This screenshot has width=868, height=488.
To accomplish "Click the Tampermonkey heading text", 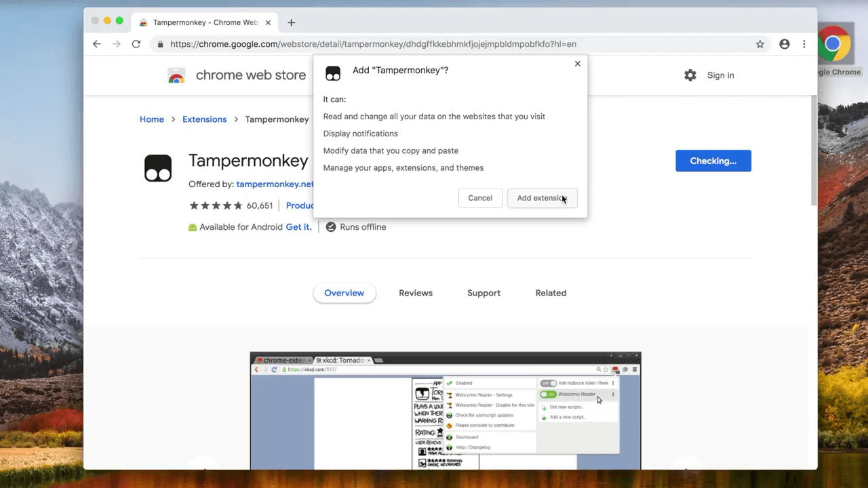I will click(248, 161).
